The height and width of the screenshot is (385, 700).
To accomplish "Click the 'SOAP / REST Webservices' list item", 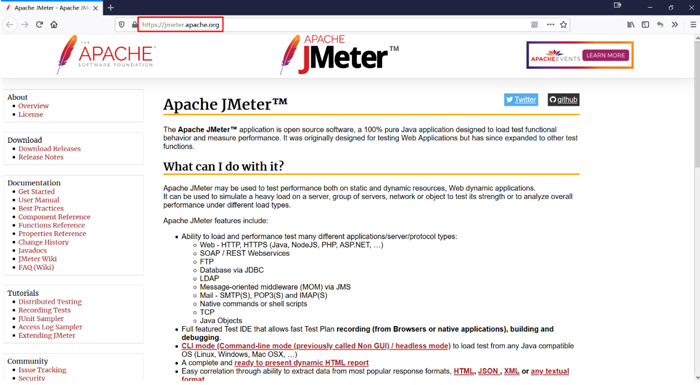I will point(244,253).
